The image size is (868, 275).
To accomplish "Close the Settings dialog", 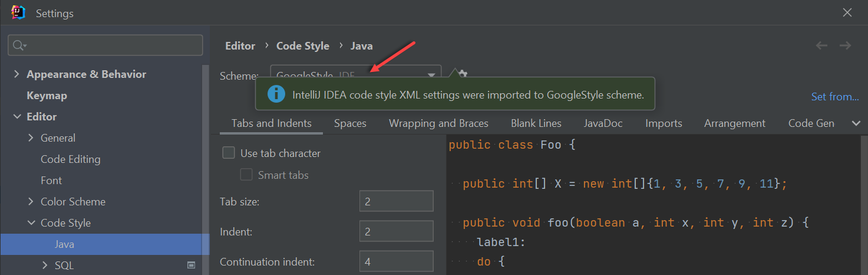I will (x=847, y=13).
